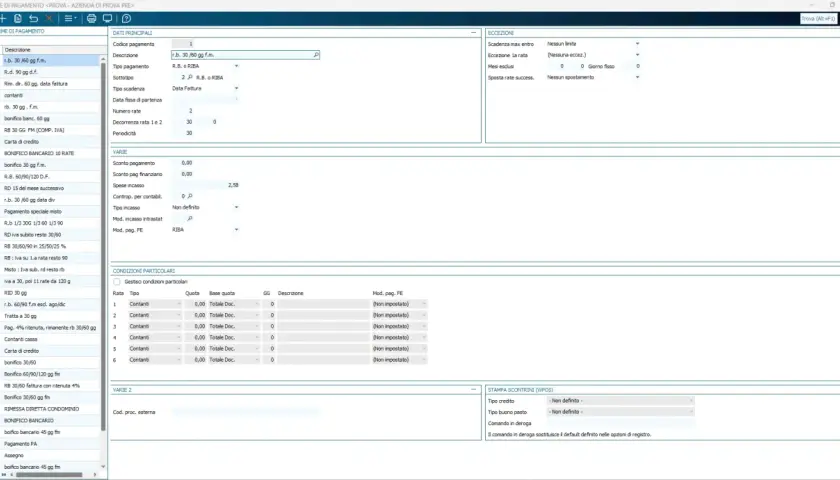Select 'bonifico banc. 60 gg' row
This screenshot has width=840, height=480.
(x=51, y=118)
